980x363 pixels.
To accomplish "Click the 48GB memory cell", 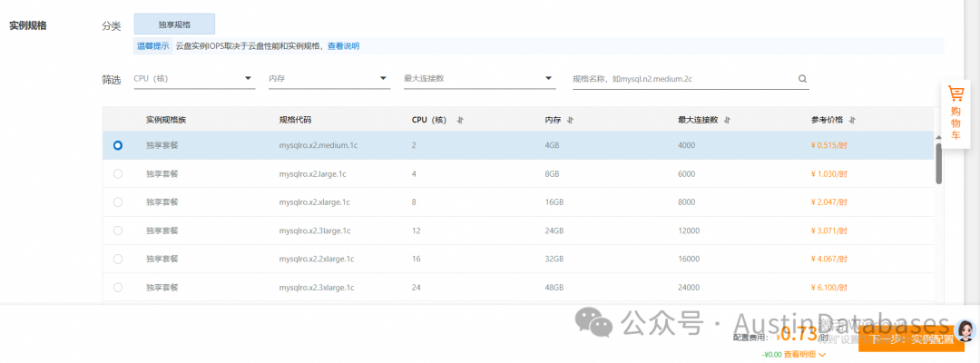I will (554, 288).
